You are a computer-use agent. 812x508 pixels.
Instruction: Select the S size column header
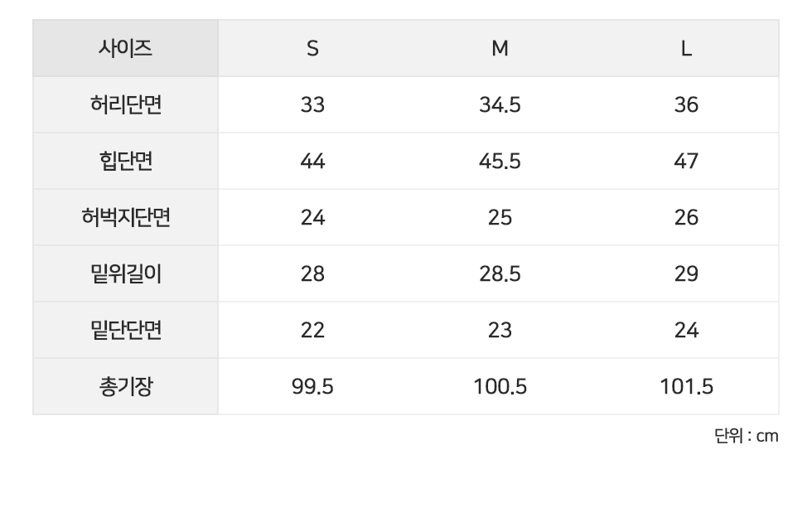click(x=312, y=49)
